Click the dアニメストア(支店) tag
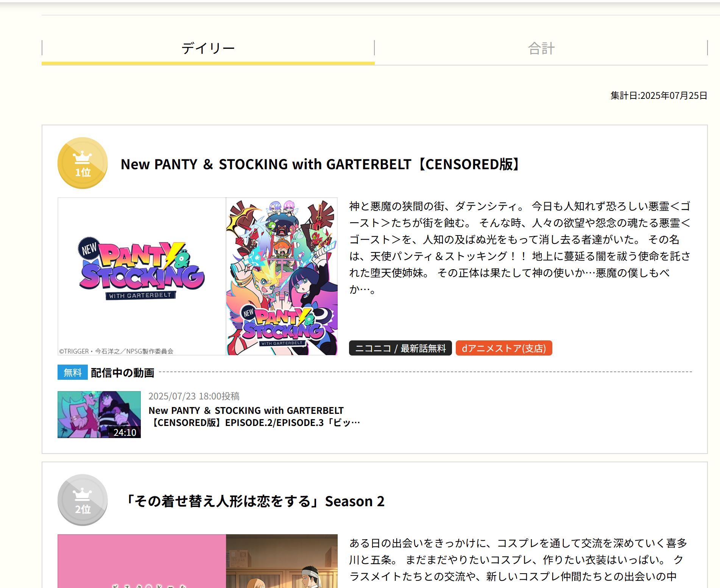Image resolution: width=720 pixels, height=588 pixels. pyautogui.click(x=504, y=348)
